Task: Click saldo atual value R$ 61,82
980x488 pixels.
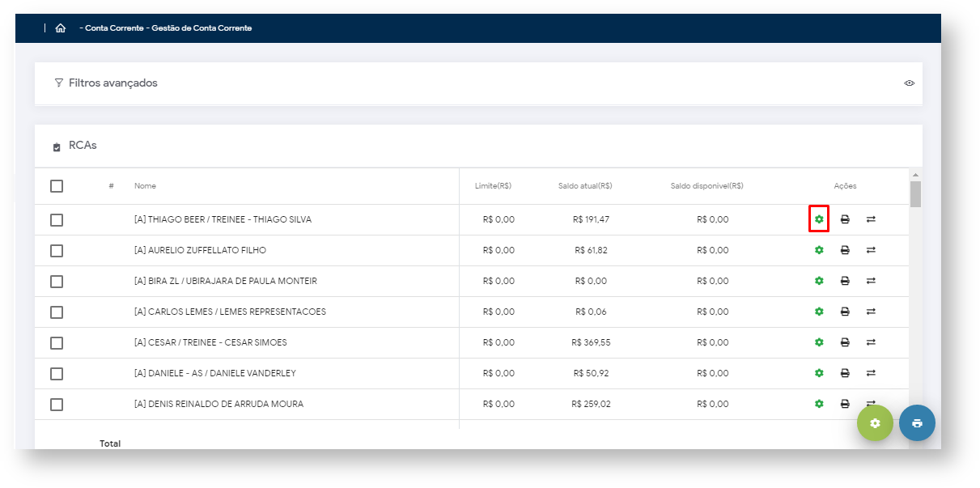Action: tap(591, 250)
